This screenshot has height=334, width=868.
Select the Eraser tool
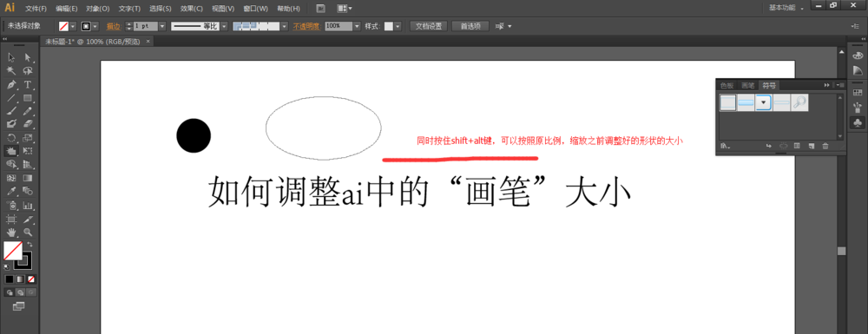pyautogui.click(x=28, y=124)
